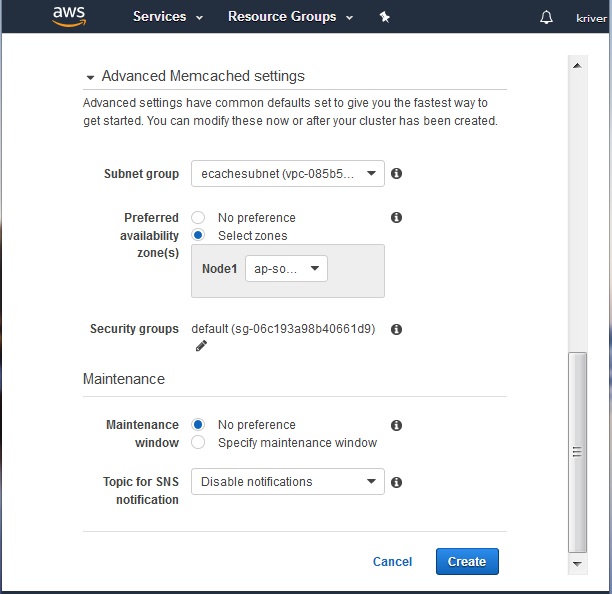Viewport: 612px width, 594px height.
Task: Click info icon next to Security groups
Action: 396,329
